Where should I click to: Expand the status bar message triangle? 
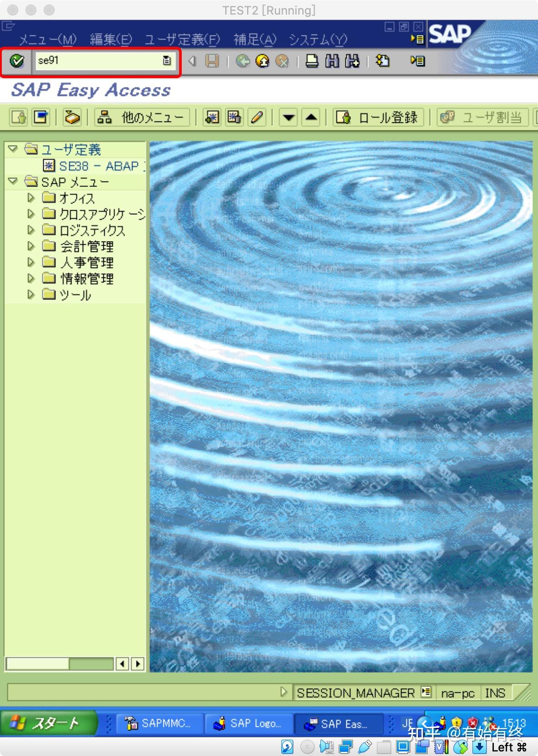284,692
